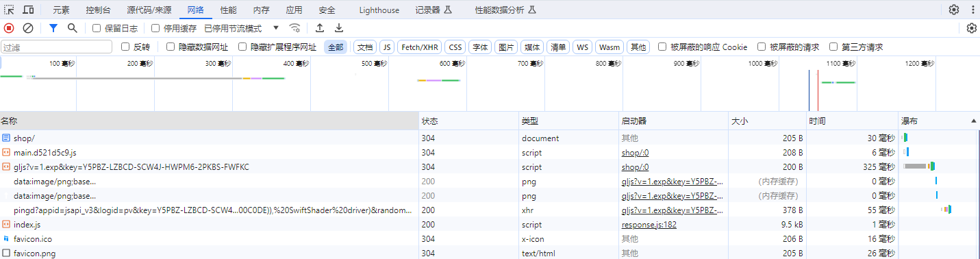Focus the 过滤 text input field

(56, 47)
